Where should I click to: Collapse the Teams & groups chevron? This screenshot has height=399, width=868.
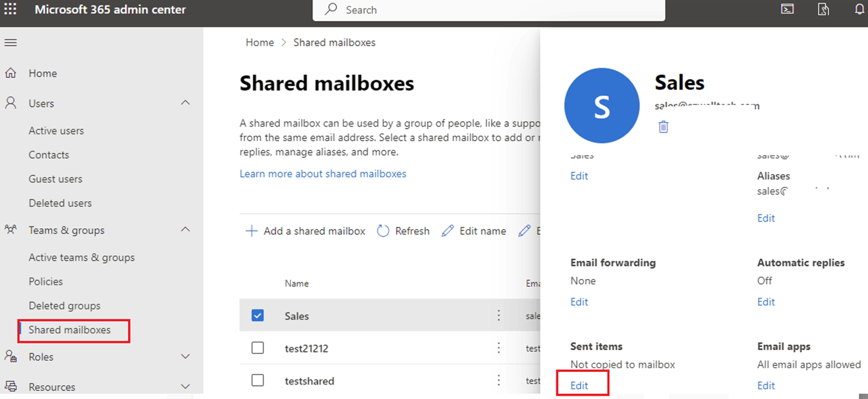(185, 230)
